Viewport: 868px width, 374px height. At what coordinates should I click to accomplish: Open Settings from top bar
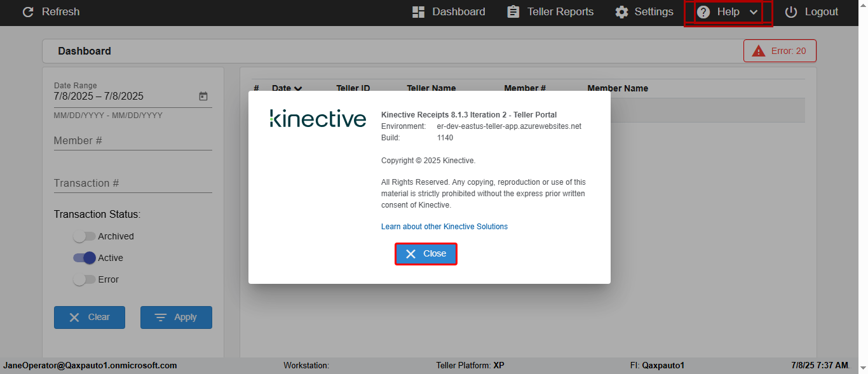(644, 12)
